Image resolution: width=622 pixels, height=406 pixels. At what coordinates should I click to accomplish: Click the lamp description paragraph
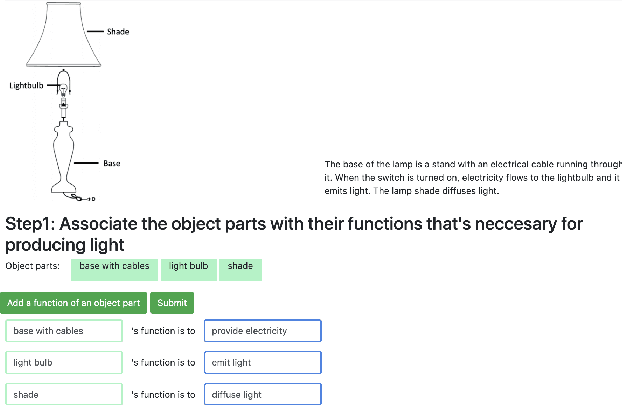coord(472,177)
